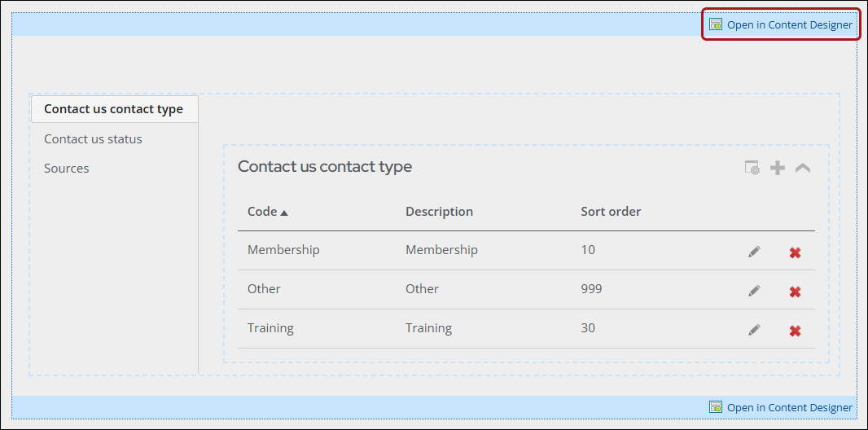868x430 pixels.
Task: Remove the Training row with red X
Action: tap(795, 331)
